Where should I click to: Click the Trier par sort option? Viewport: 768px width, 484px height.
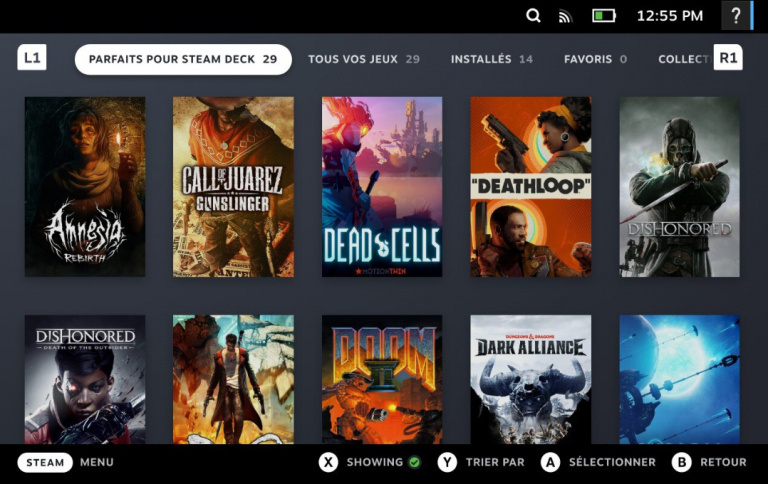click(495, 462)
